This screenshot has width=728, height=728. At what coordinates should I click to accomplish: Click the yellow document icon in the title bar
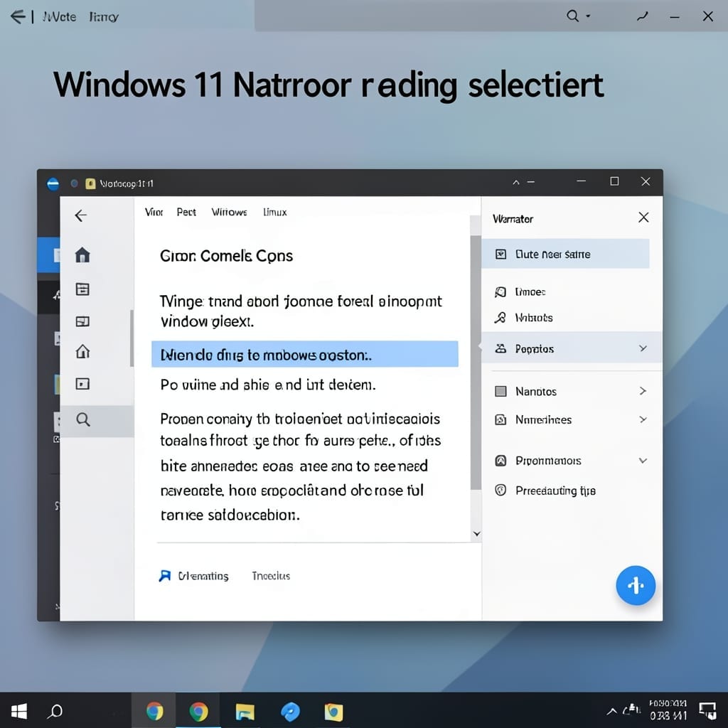point(90,184)
